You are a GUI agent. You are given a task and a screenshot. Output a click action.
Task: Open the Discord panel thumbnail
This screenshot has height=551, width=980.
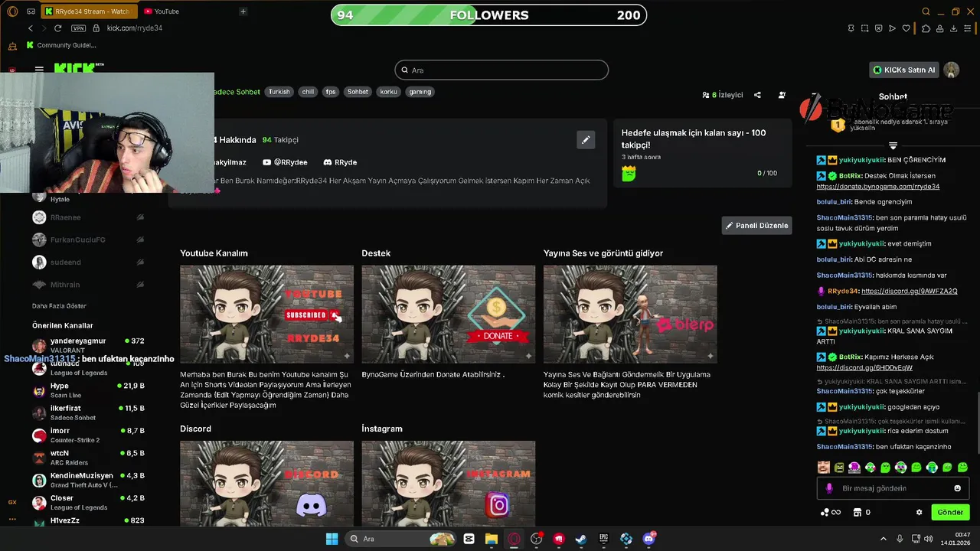pos(266,483)
